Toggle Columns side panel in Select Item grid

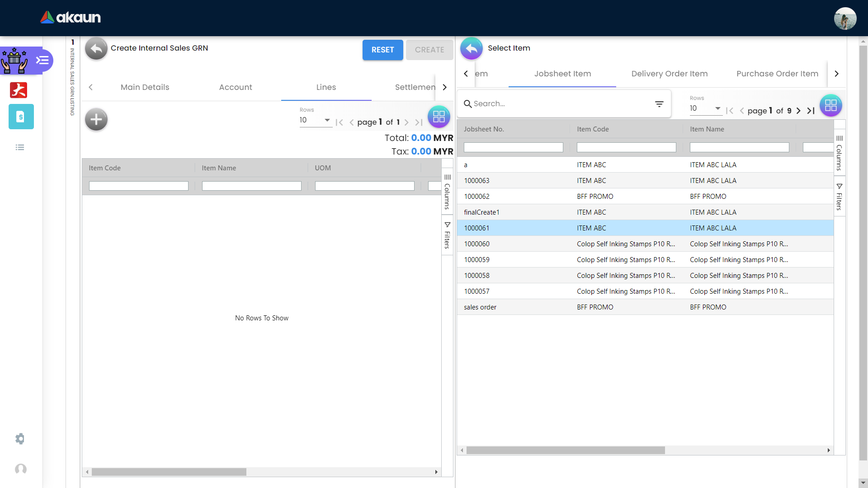pyautogui.click(x=840, y=152)
